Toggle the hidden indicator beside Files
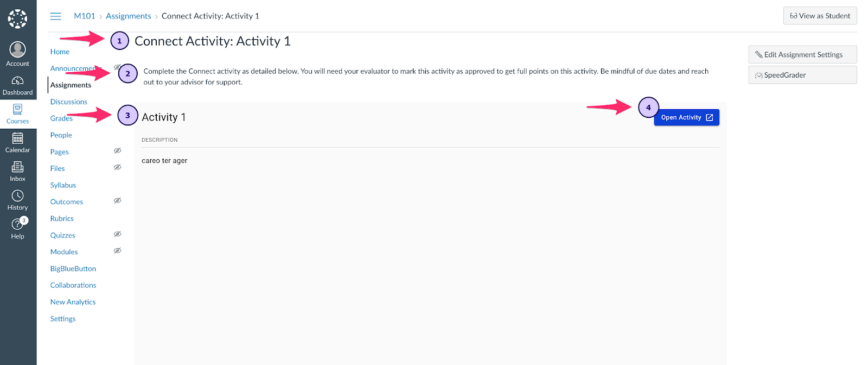The height and width of the screenshot is (365, 868). pos(117,167)
